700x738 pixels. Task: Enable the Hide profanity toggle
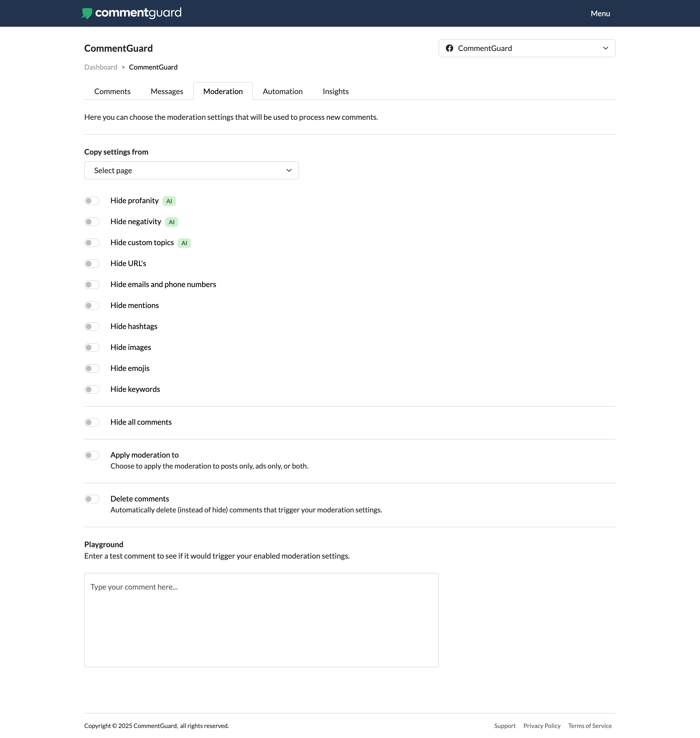pyautogui.click(x=92, y=201)
